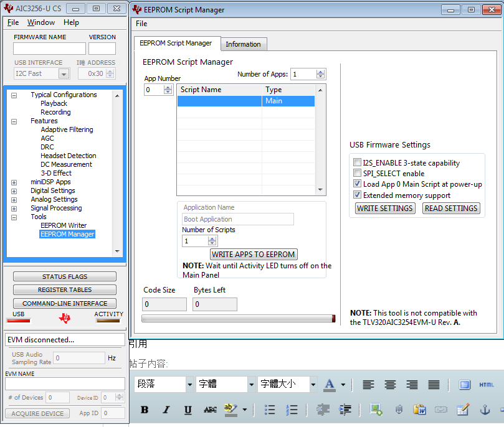
Task: Open the COMMAND-LINE INTERFACE
Action: pos(65,303)
